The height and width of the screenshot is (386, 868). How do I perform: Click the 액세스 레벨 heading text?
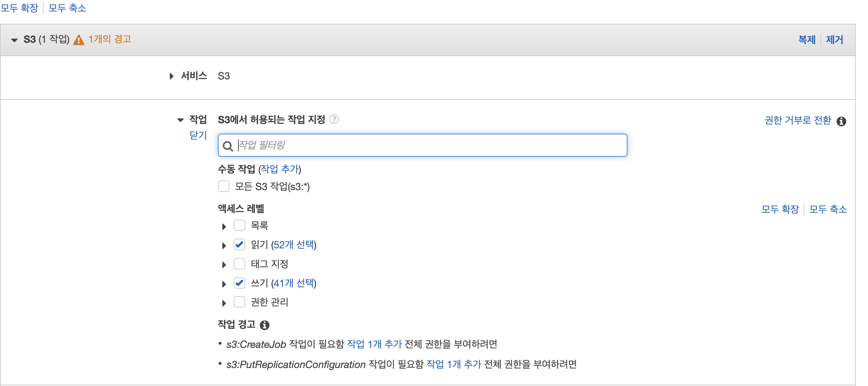[x=241, y=208]
